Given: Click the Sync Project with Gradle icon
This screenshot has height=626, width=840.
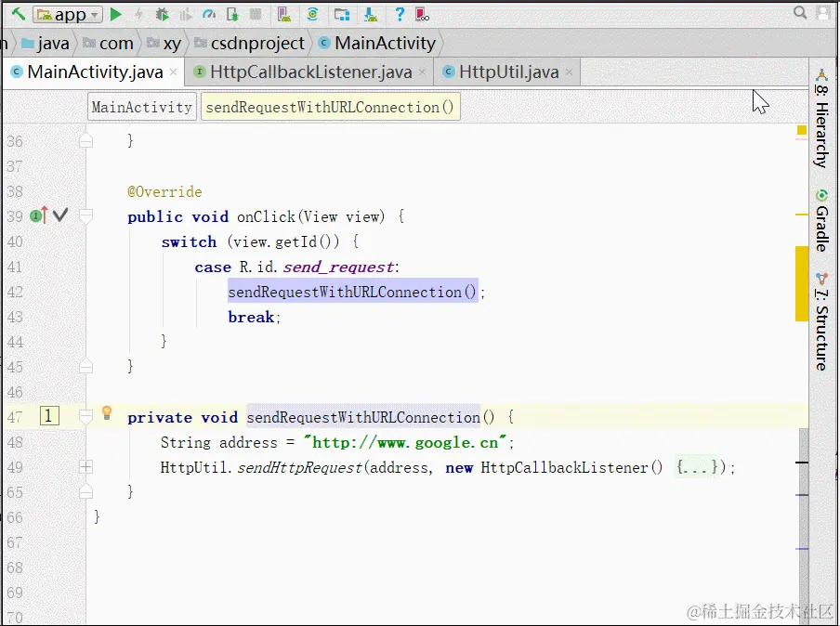Looking at the screenshot, I should coord(313,15).
